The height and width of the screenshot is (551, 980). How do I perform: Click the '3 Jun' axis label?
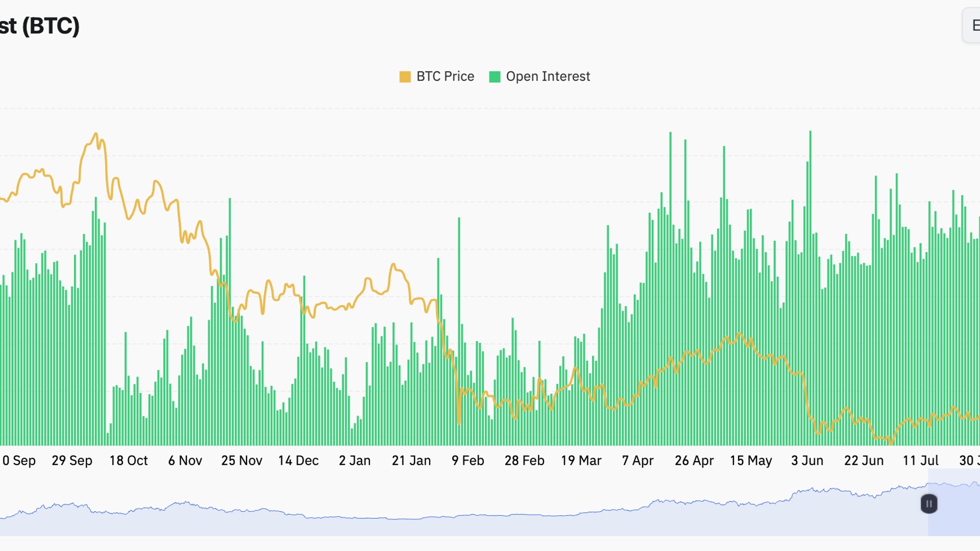click(807, 461)
